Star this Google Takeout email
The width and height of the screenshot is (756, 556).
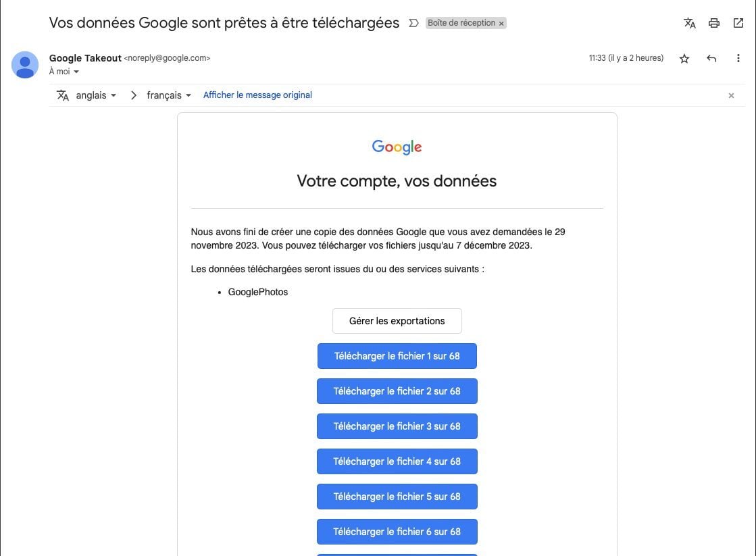pos(684,59)
